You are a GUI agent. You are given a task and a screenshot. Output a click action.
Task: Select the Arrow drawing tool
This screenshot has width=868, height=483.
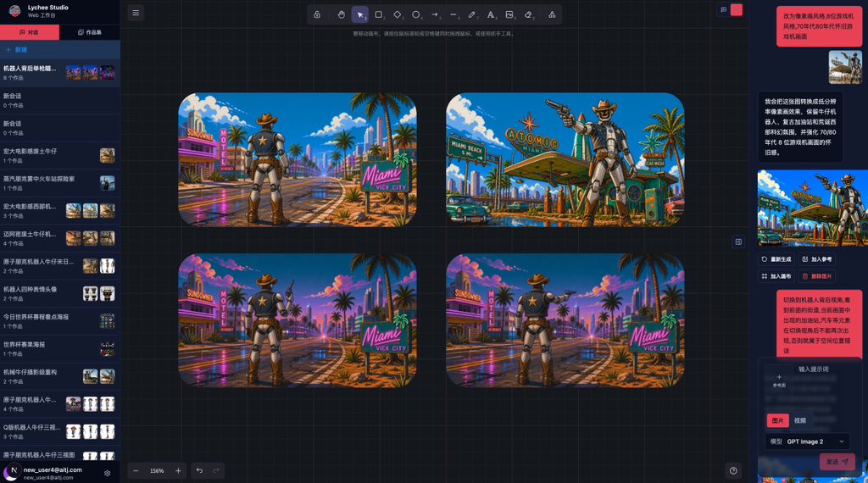435,14
